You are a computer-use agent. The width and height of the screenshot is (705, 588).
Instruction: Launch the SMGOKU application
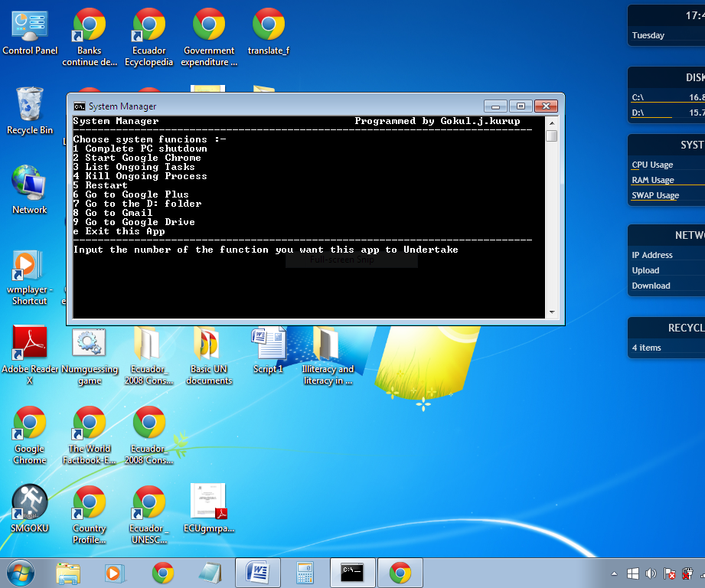point(29,501)
